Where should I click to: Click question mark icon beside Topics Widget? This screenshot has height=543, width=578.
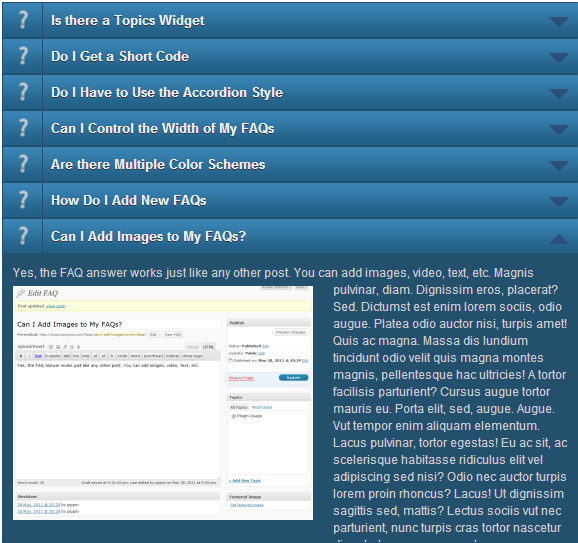coord(23,20)
